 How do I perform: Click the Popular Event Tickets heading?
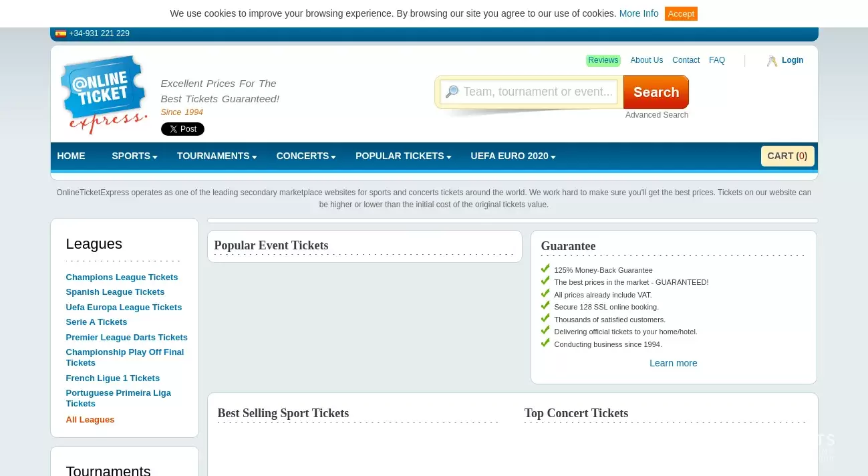pos(271,245)
